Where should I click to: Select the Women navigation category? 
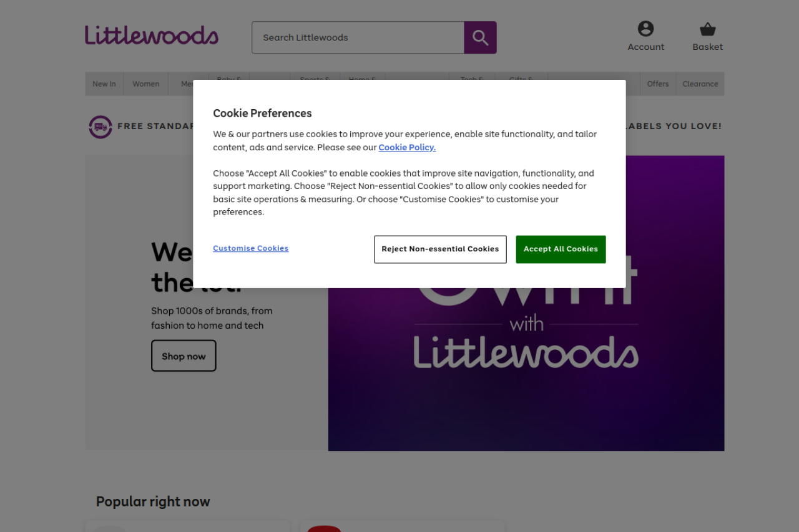point(145,84)
